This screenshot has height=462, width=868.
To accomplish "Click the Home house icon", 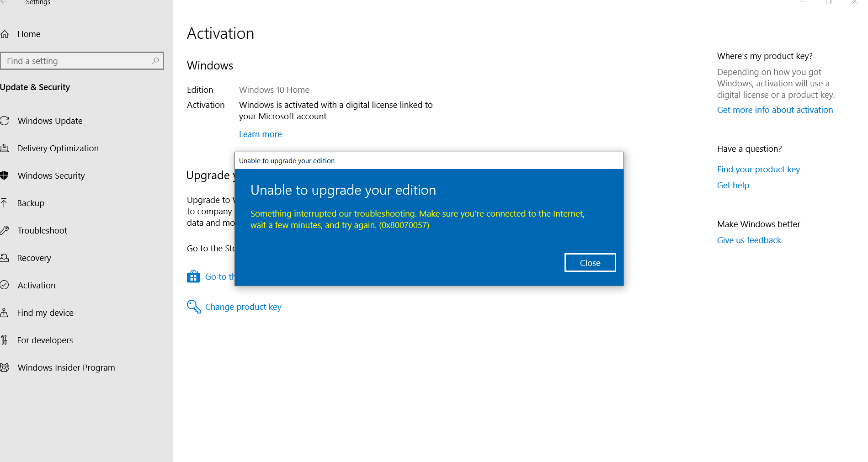I will coord(5,34).
